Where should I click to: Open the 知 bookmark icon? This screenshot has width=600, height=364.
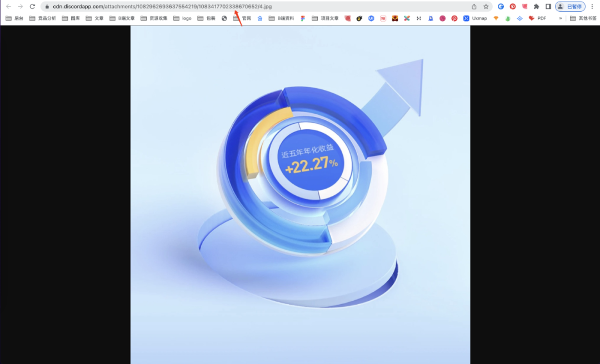point(383,18)
